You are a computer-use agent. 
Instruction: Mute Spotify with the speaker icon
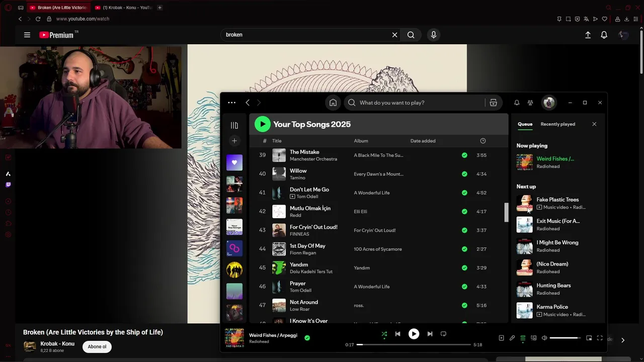(544, 338)
